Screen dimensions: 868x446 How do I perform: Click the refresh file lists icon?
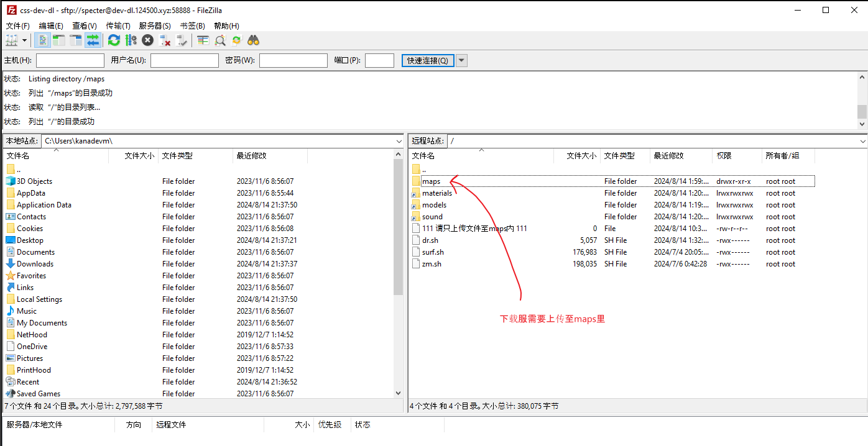114,40
